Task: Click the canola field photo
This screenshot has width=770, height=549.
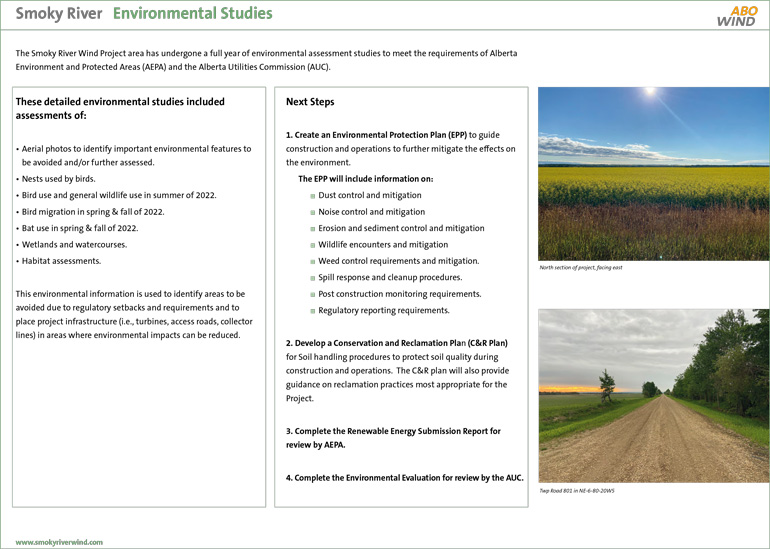Action: coord(654,174)
